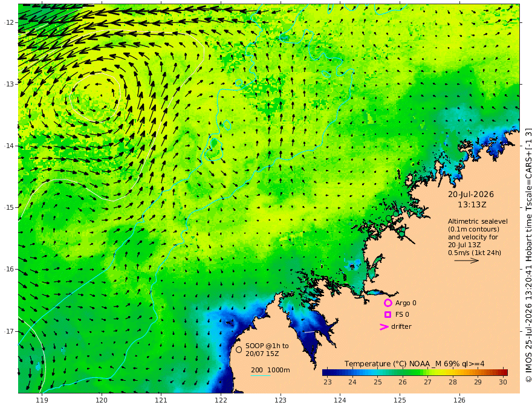532x411 pixels.
Task: Click latitude axis label -12
Action: 9,22
